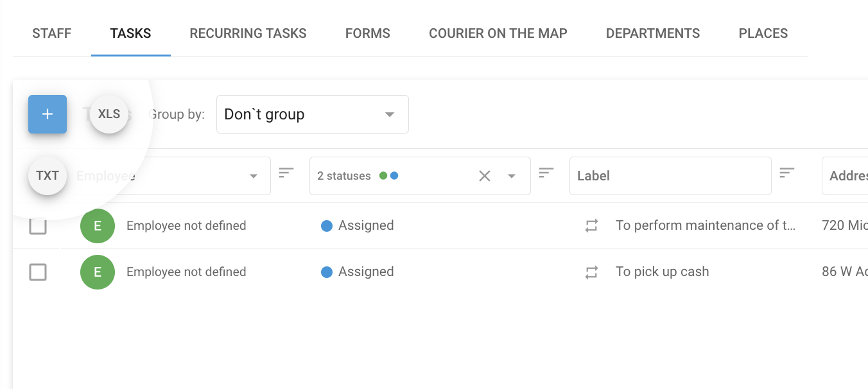Select checkbox for pick up cash task

pyautogui.click(x=38, y=272)
